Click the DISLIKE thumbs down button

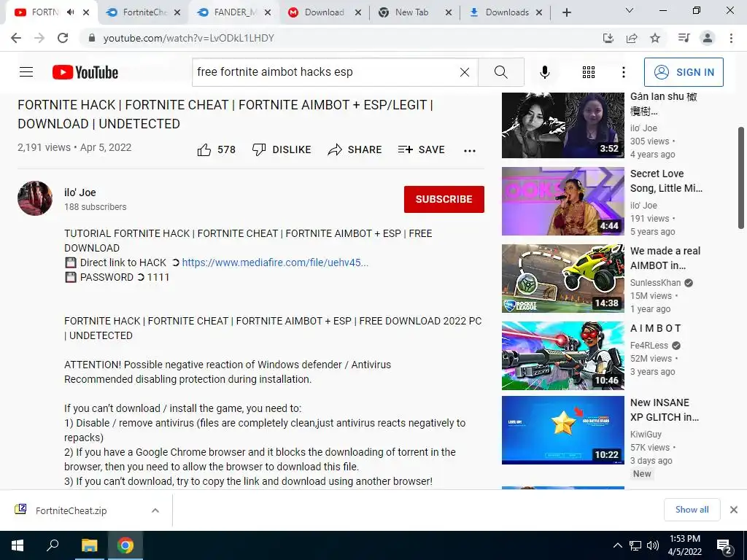click(282, 150)
